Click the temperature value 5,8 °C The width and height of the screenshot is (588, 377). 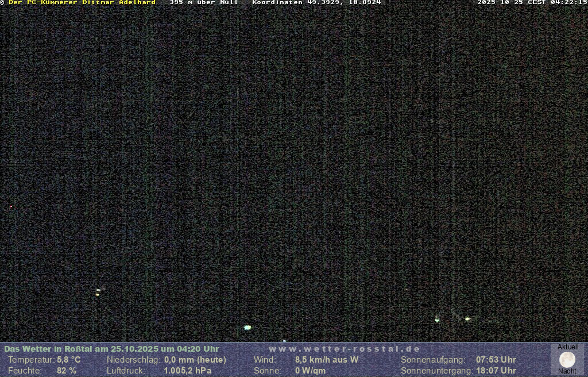coord(69,360)
